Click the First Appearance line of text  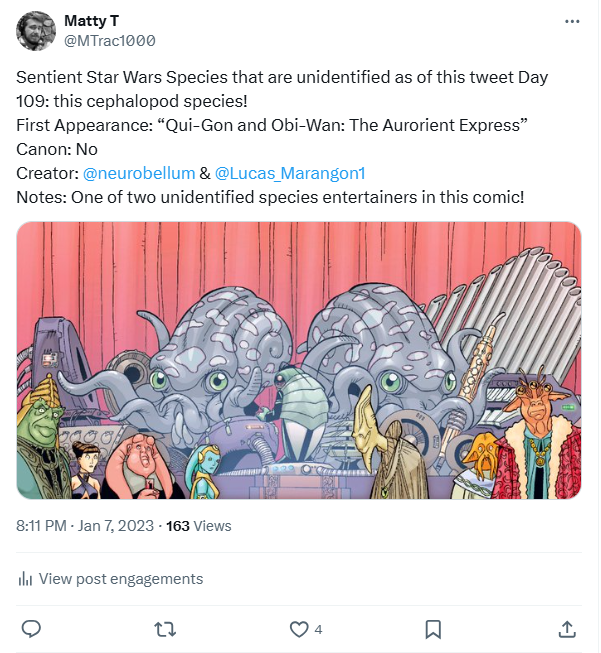click(x=272, y=124)
